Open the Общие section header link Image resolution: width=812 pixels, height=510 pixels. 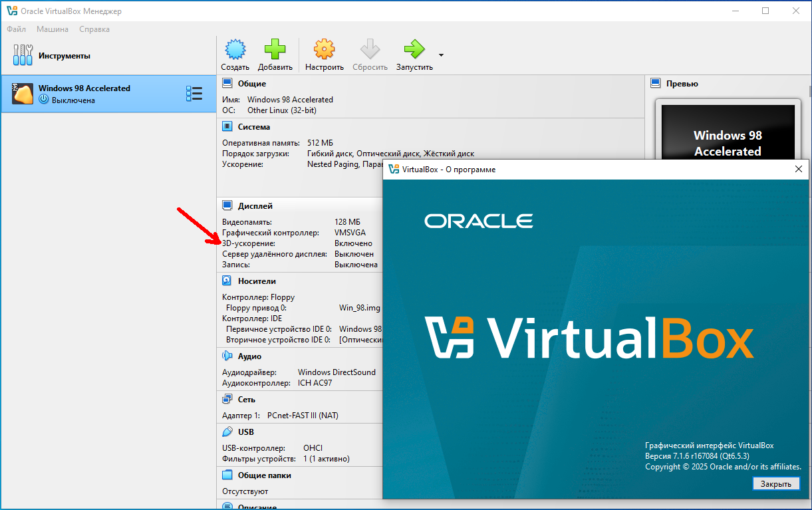click(x=252, y=84)
